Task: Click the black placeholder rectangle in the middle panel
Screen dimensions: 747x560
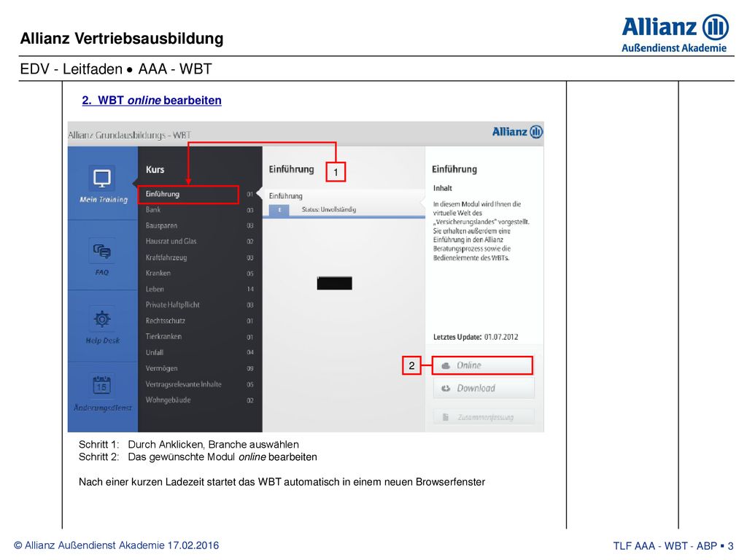Action: 334,283
